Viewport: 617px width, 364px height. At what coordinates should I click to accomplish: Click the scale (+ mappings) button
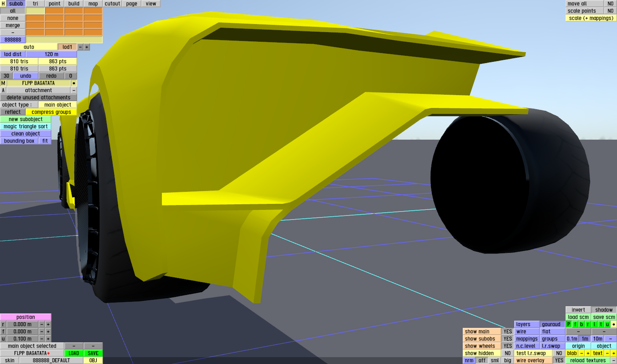click(x=591, y=18)
